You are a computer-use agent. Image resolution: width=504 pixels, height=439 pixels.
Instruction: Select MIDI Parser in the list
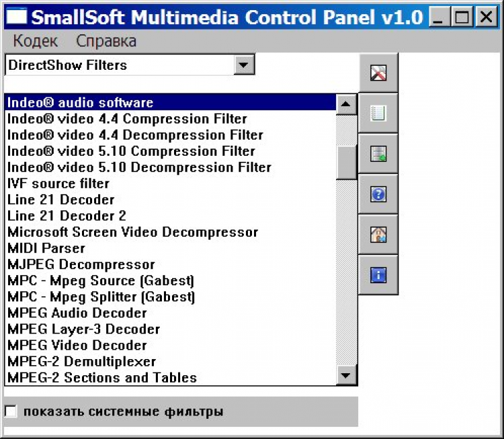pyautogui.click(x=171, y=248)
